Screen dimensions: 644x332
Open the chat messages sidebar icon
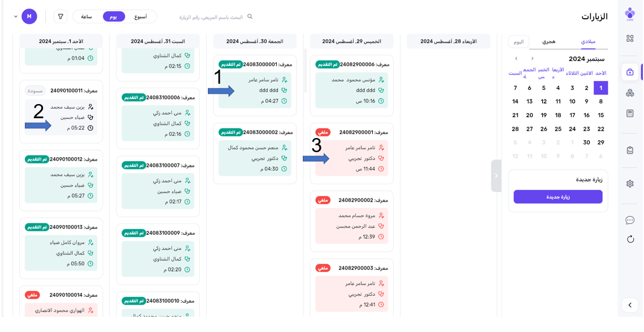[630, 220]
